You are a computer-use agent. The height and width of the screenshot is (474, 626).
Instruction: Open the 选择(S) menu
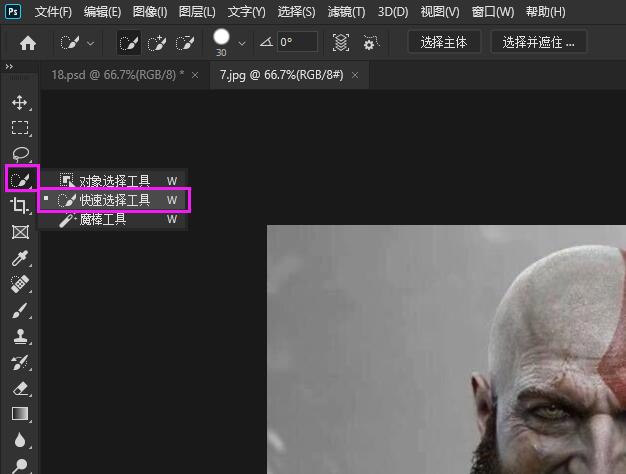tap(296, 12)
